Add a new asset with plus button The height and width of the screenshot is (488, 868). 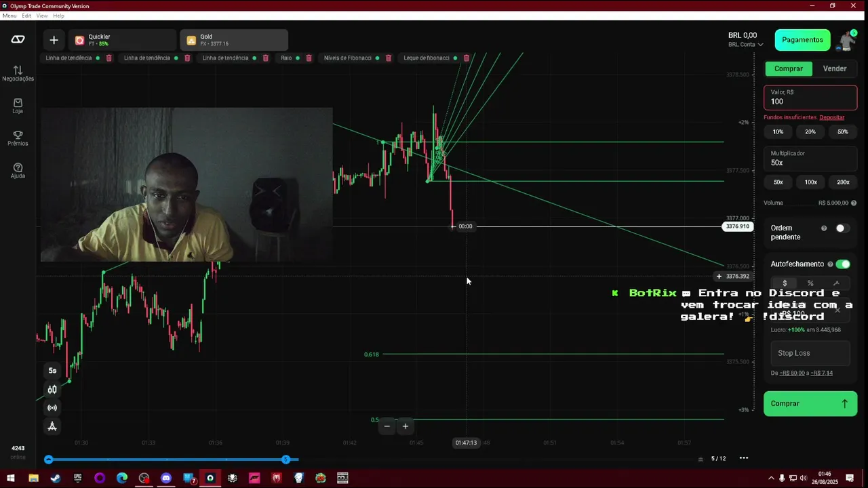click(x=54, y=40)
